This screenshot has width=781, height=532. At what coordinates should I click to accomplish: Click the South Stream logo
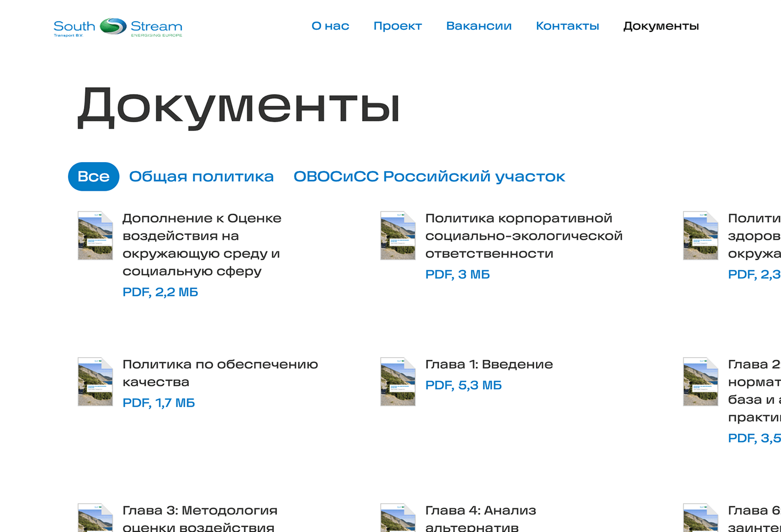[x=117, y=27]
